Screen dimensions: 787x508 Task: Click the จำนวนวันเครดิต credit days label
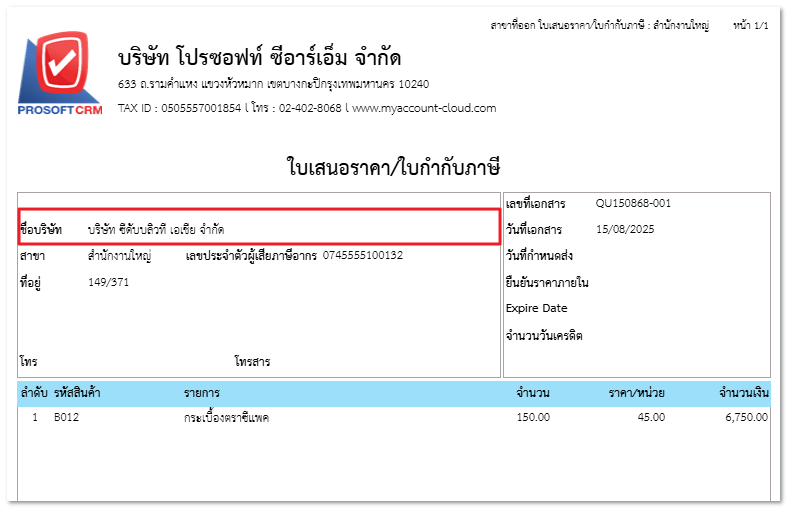[544, 335]
